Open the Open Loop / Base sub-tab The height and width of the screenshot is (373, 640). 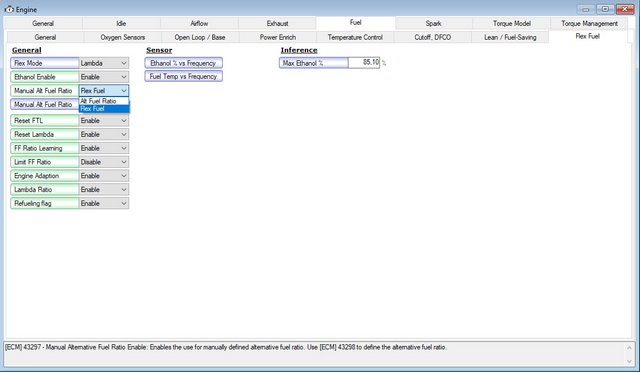point(200,37)
